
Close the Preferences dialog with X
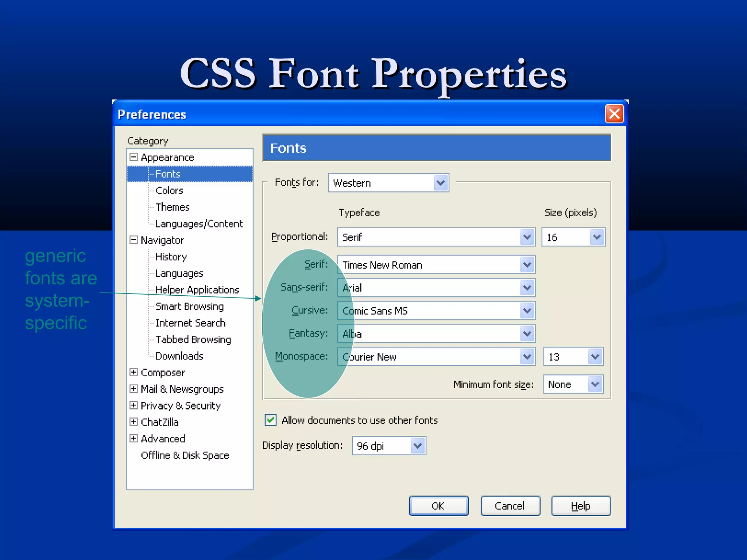[614, 114]
